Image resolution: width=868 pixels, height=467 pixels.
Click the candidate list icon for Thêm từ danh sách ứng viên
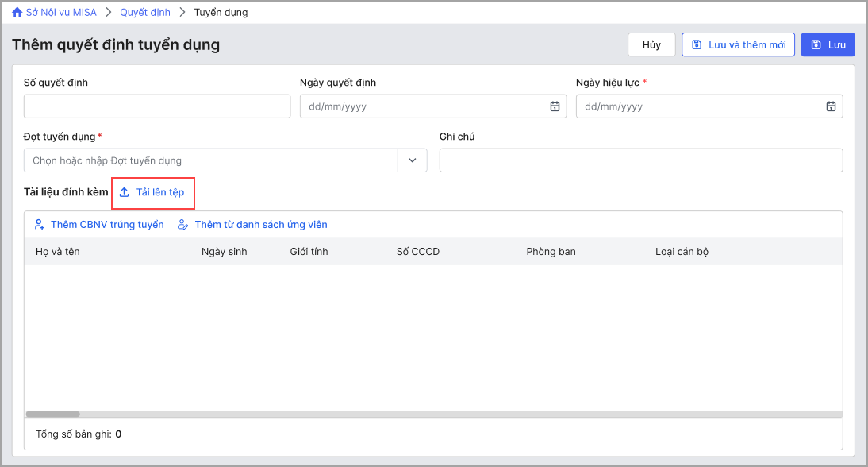pos(182,224)
